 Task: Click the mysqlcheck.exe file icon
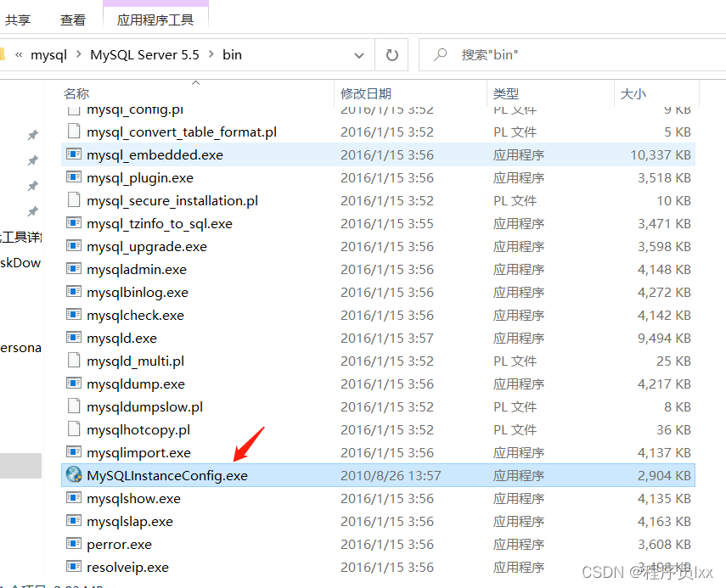(x=74, y=315)
